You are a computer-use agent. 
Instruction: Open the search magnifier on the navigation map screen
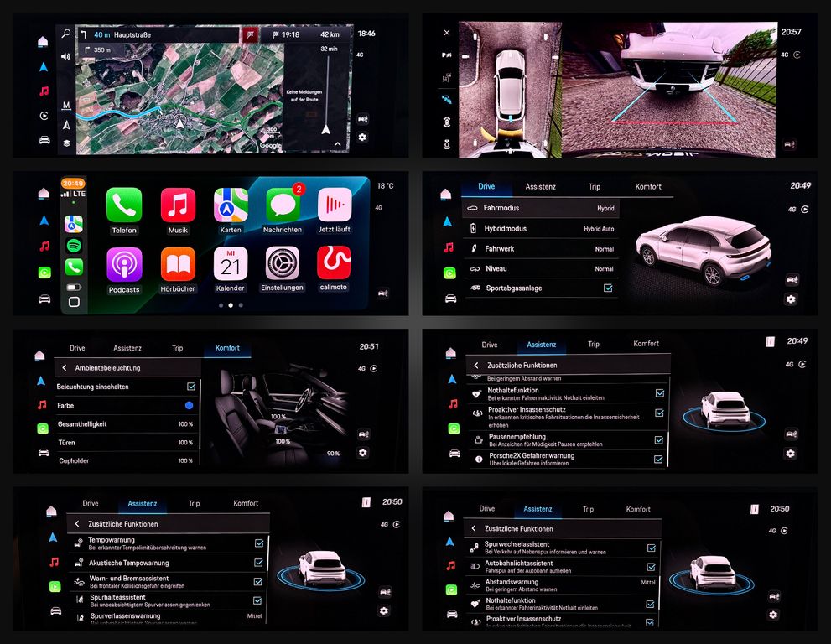point(65,34)
